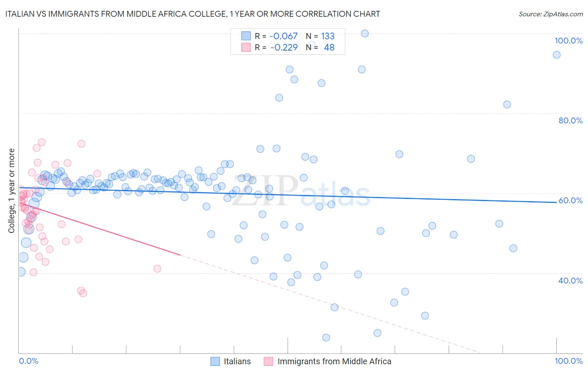Click the 100.0% x-axis label

click(569, 361)
